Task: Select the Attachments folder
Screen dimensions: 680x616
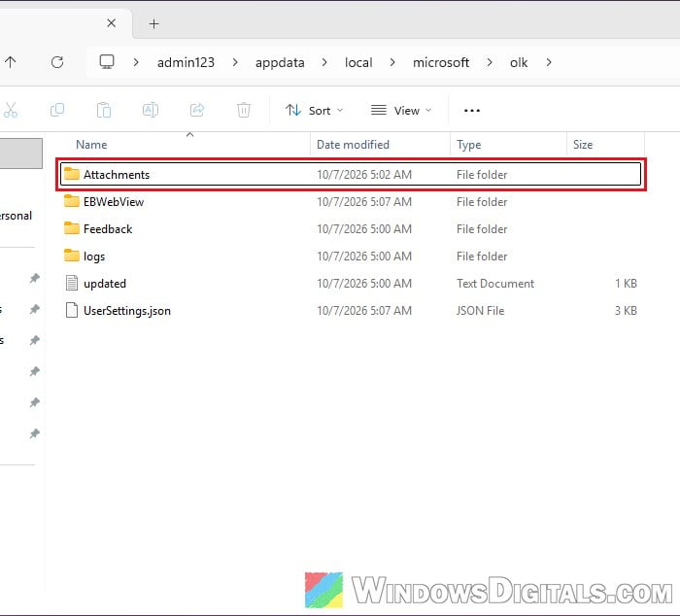Action: click(x=351, y=174)
